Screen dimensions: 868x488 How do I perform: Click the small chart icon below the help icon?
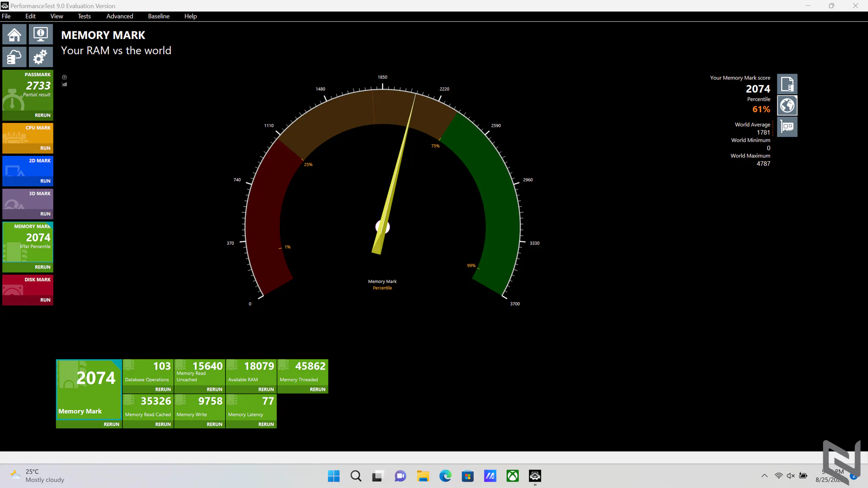pos(64,84)
